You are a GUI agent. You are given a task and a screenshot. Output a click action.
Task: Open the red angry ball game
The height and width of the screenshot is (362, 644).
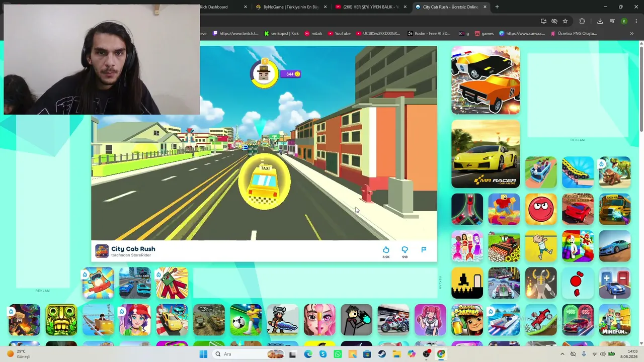[x=541, y=209]
